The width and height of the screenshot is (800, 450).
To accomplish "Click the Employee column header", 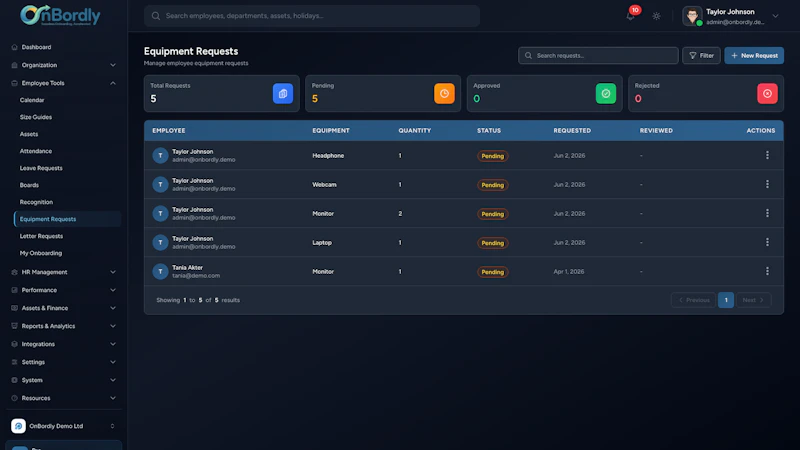I will pyautogui.click(x=168, y=131).
